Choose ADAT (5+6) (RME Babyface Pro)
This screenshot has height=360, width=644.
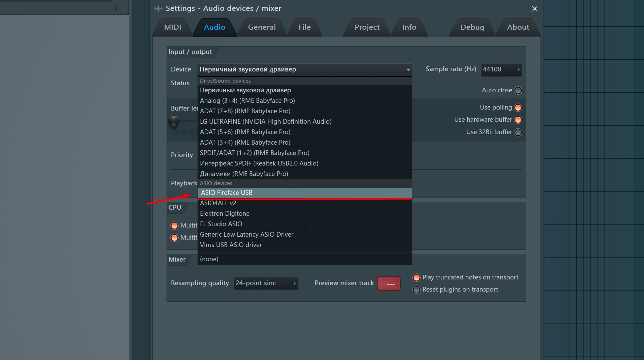[305, 132]
